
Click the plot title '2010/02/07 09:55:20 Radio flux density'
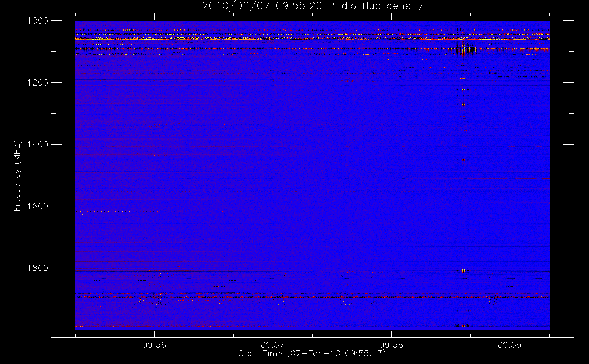click(x=312, y=6)
